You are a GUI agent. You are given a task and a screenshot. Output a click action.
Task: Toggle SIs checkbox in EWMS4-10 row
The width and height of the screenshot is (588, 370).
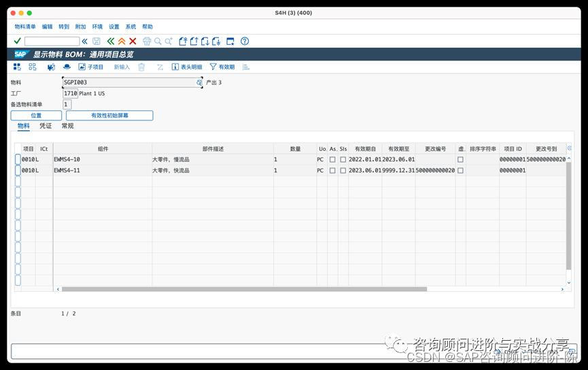[x=343, y=159]
